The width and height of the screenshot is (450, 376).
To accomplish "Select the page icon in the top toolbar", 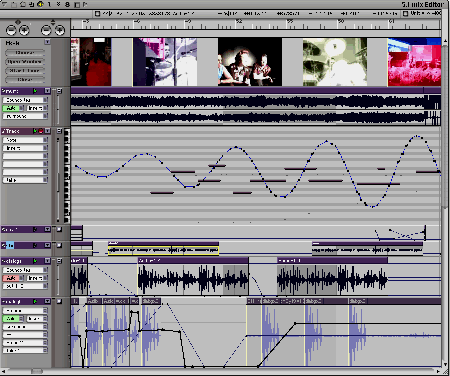I will coord(14,4).
